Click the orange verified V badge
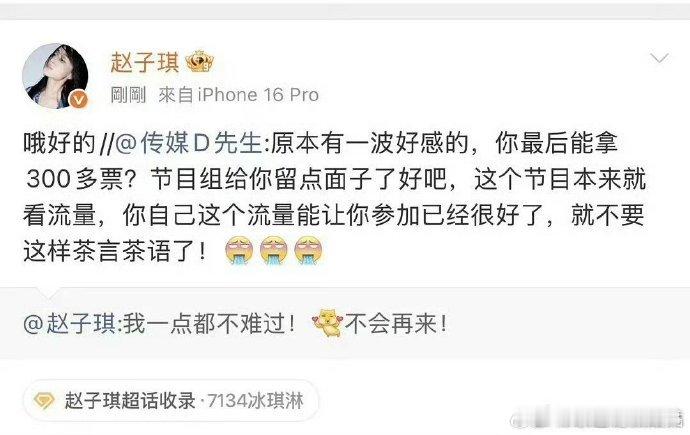Image resolution: width=690 pixels, height=435 pixels. coord(78,100)
